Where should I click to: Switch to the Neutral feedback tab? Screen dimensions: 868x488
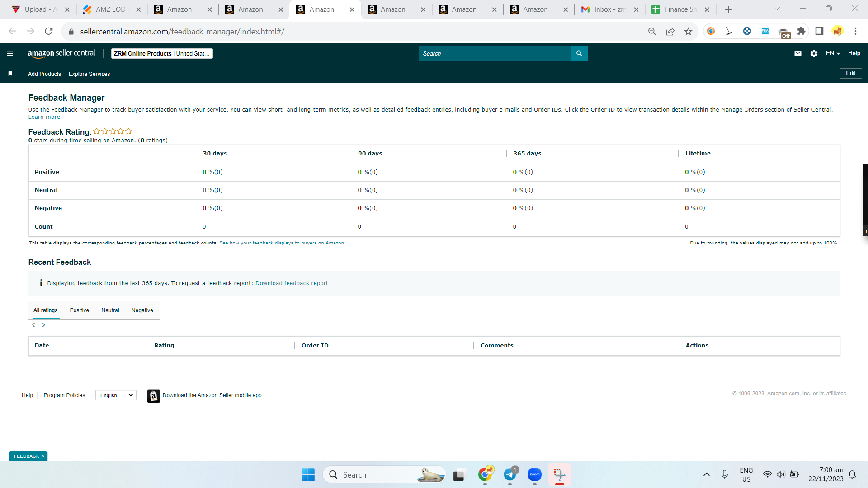pos(110,310)
